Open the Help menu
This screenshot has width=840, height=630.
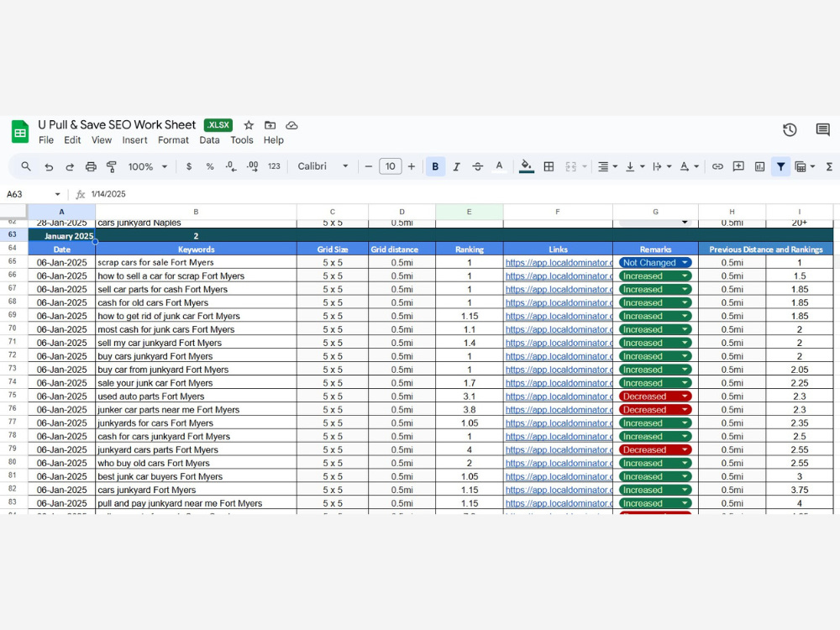[x=273, y=139]
